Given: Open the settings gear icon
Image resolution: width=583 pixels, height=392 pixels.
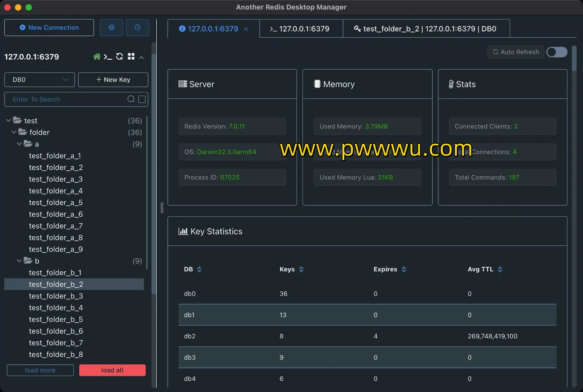Looking at the screenshot, I should (x=112, y=27).
